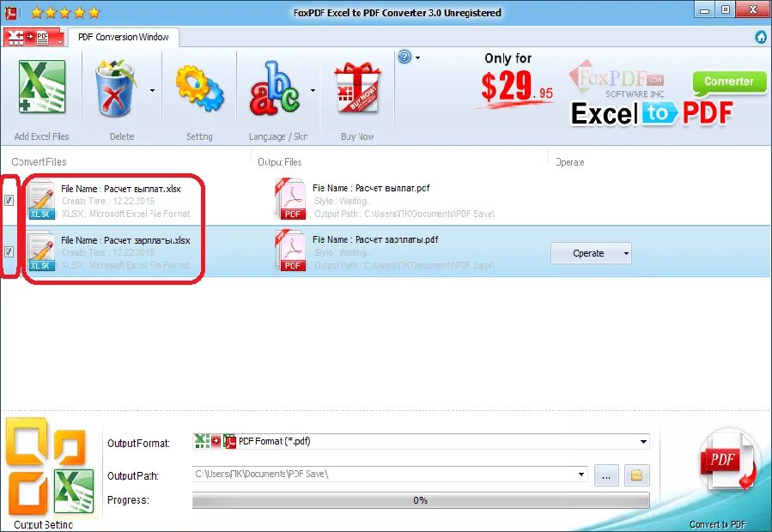Select the file name Расчет выплат.xlsx

point(143,189)
